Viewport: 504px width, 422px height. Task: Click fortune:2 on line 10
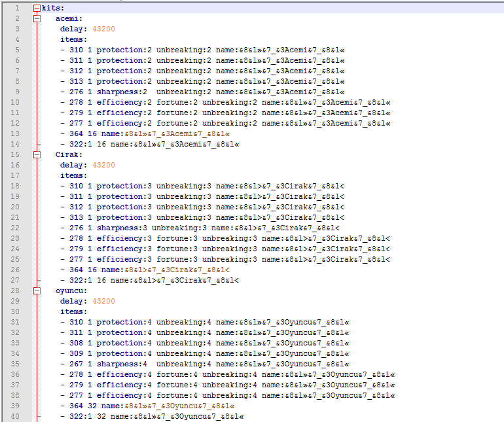[177, 103]
